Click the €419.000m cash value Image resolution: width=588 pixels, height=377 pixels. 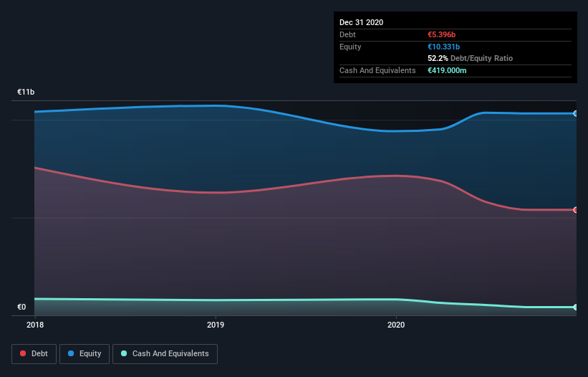click(x=447, y=70)
